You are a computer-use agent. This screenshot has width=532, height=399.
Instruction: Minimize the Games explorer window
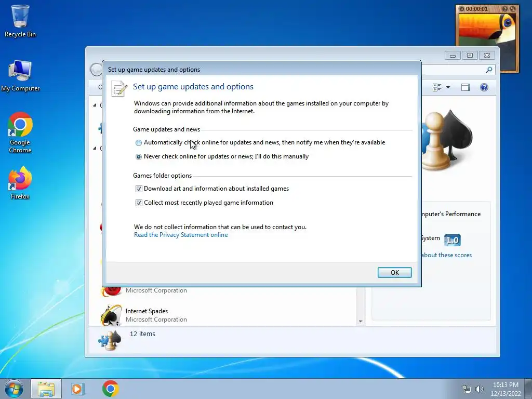(x=453, y=56)
